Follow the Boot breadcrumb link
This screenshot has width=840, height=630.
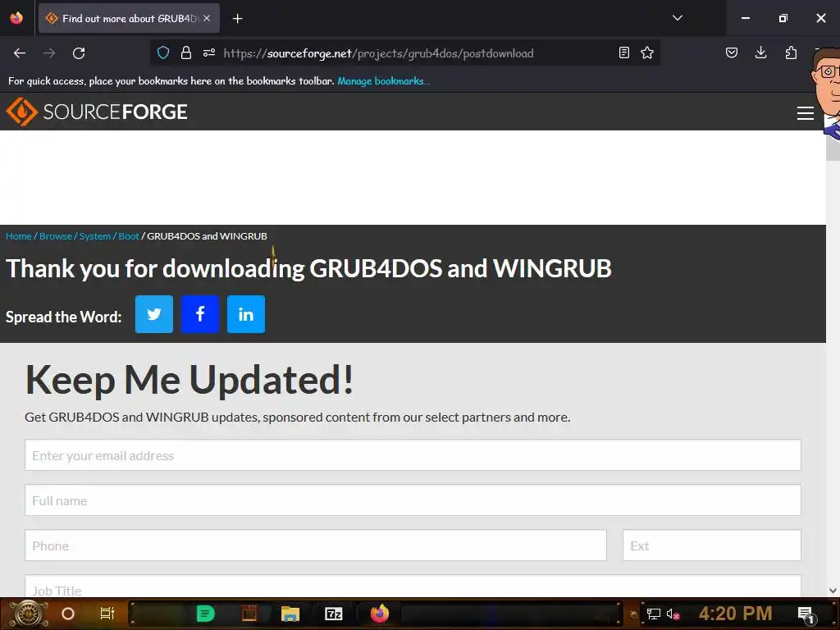(129, 236)
